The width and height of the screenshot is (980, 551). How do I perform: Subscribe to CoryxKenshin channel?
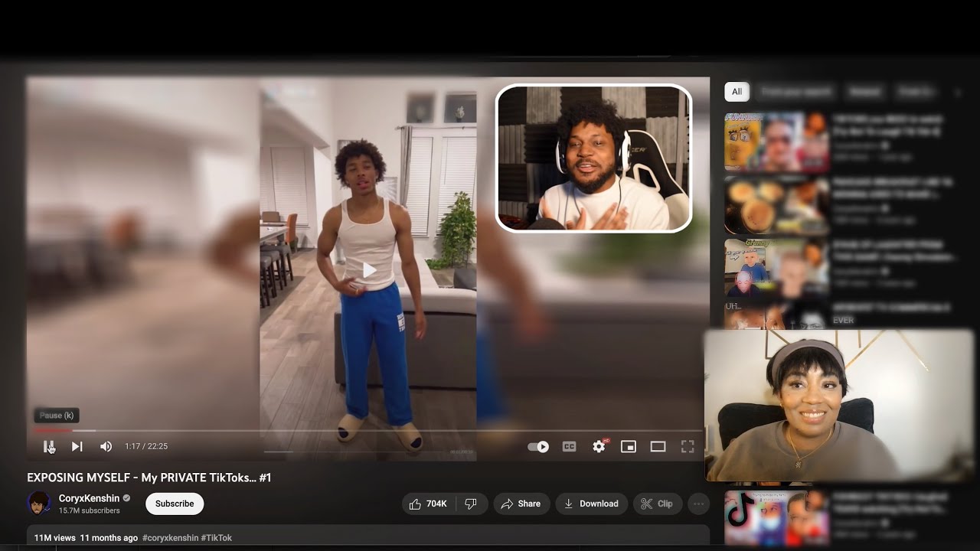175,504
